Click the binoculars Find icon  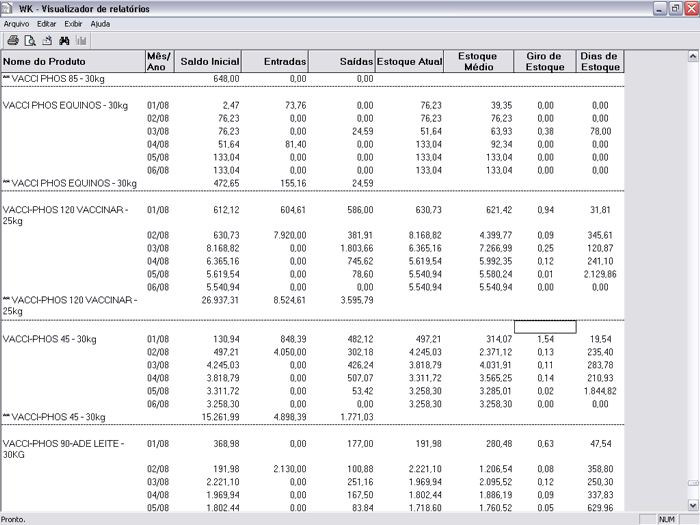click(63, 41)
